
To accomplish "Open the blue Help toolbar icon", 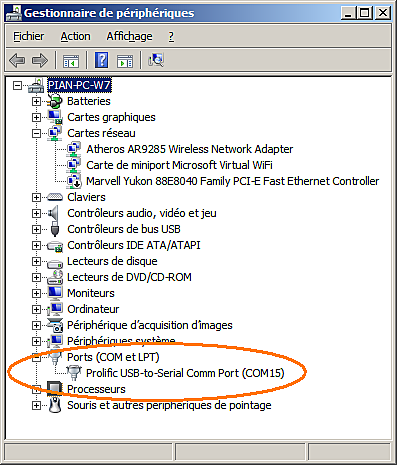I will 101,60.
